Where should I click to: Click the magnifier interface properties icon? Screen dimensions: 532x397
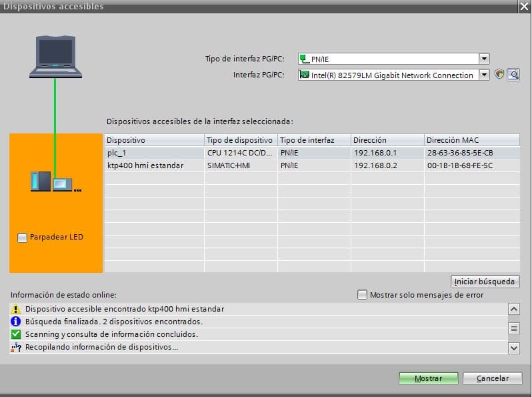(513, 75)
